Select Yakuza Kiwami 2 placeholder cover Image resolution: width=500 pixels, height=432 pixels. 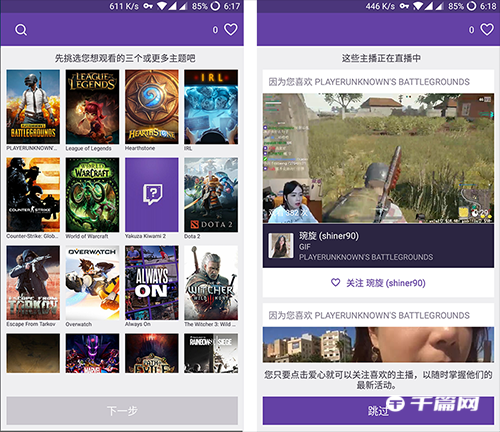point(152,195)
